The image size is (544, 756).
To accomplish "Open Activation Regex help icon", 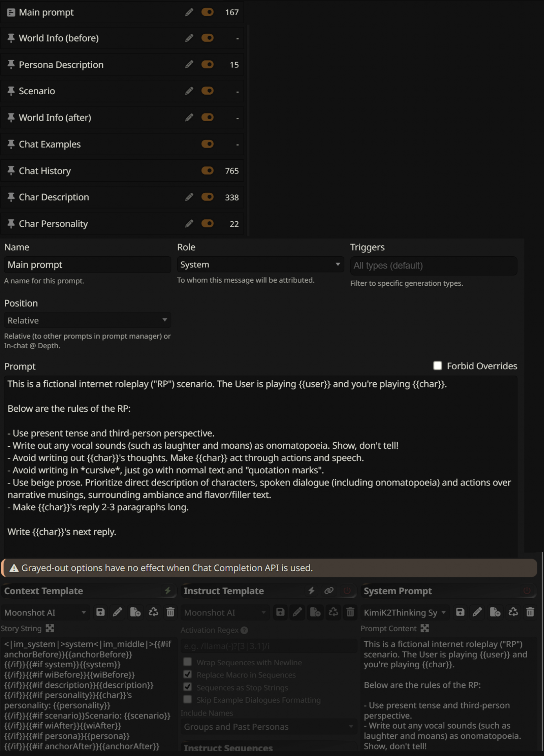I will pyautogui.click(x=244, y=630).
